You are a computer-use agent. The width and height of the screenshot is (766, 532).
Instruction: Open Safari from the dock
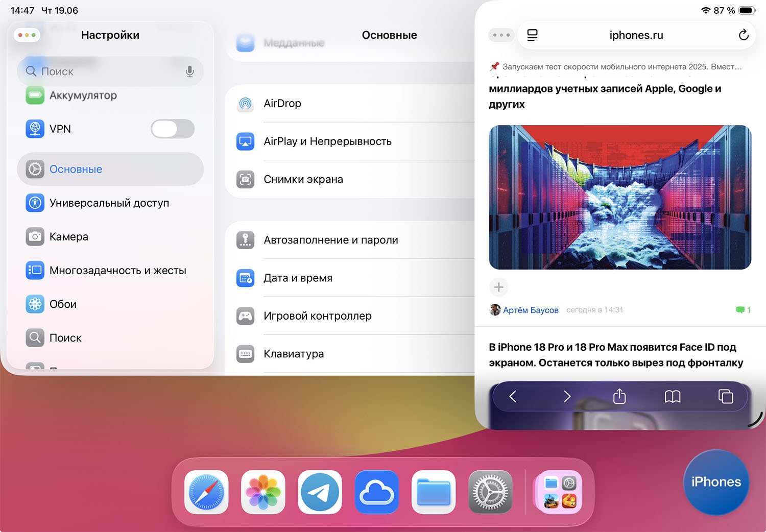[206, 492]
